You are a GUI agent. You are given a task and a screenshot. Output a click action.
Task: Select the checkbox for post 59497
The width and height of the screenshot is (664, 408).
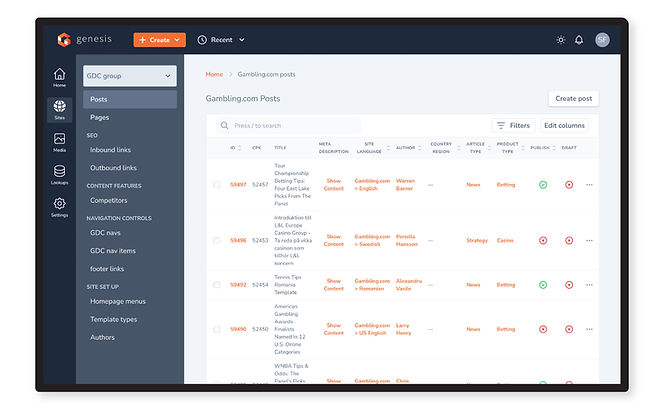click(217, 185)
